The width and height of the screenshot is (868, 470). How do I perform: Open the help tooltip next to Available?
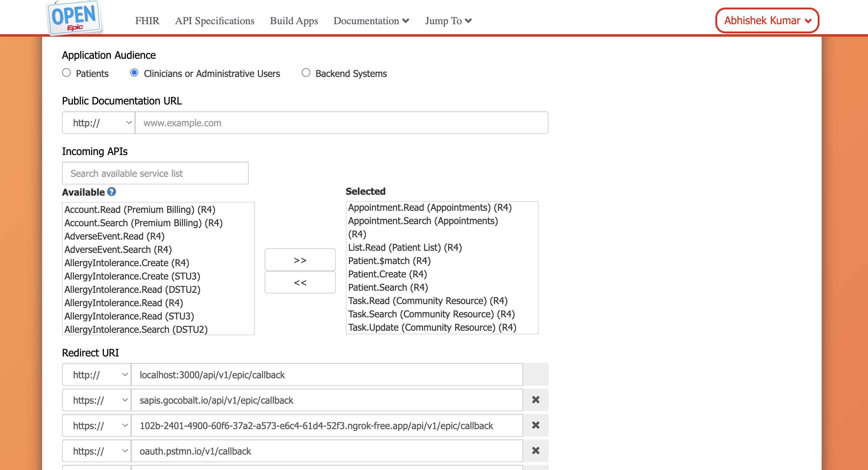111,192
